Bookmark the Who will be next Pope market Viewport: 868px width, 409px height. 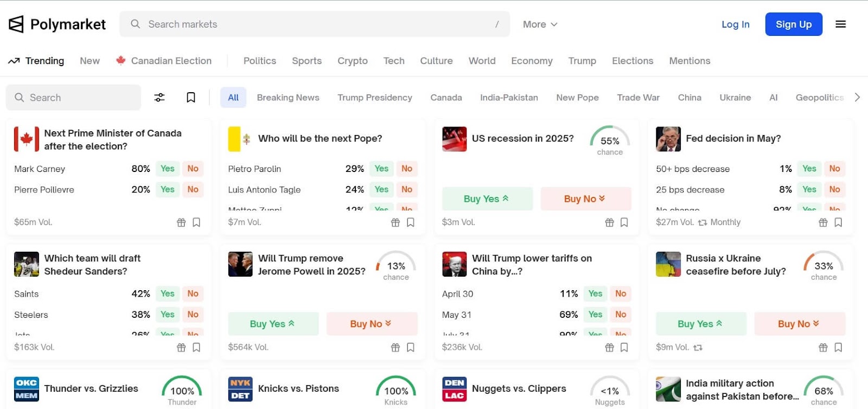tap(411, 222)
